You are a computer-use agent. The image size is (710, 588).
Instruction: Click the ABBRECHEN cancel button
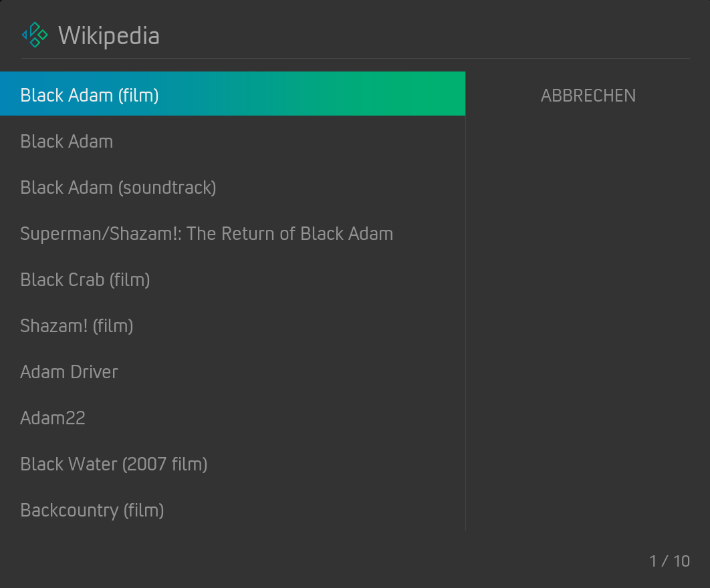[x=588, y=96]
